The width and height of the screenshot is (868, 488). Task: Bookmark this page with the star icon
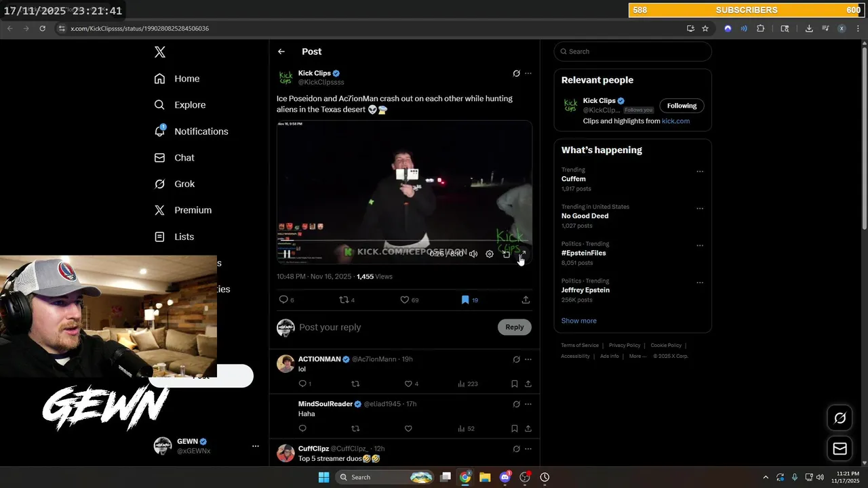705,28
